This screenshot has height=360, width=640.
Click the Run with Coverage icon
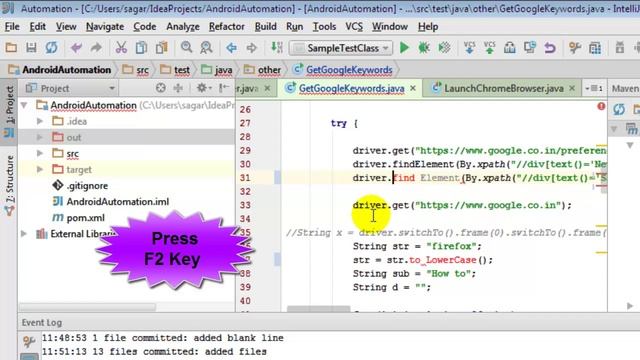444,48
